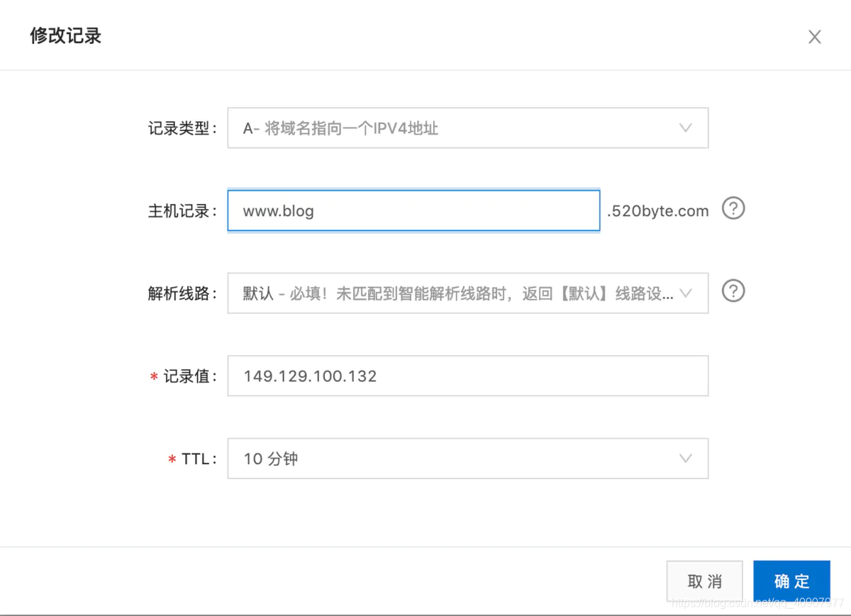This screenshot has width=851, height=616.
Task: Click the .520byte.com domain suffix text
Action: pos(658,211)
